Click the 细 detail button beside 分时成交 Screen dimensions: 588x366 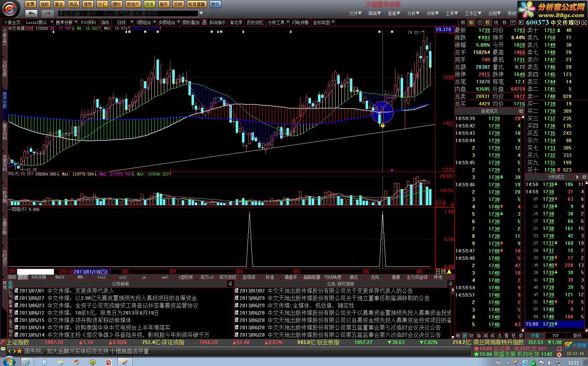coord(584,177)
